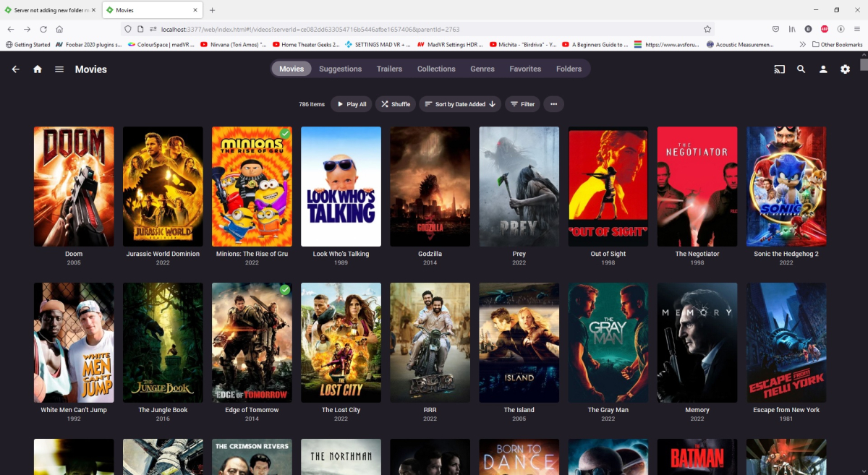Expand the more options ellipsis menu
868x475 pixels.
(553, 103)
